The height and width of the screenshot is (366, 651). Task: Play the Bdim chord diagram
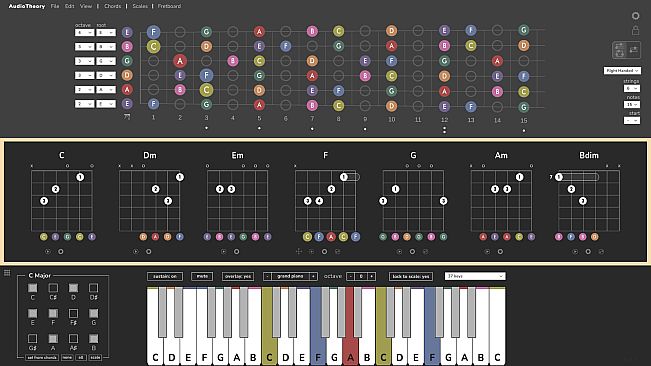575,251
